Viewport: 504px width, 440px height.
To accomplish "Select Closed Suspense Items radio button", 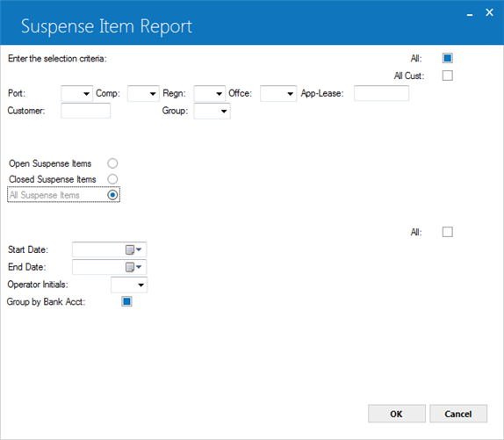I will tap(112, 179).
